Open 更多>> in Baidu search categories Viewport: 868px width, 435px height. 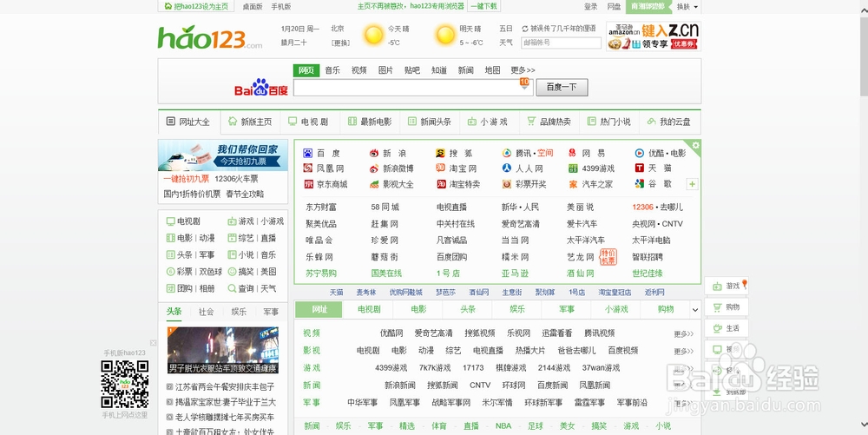point(523,70)
